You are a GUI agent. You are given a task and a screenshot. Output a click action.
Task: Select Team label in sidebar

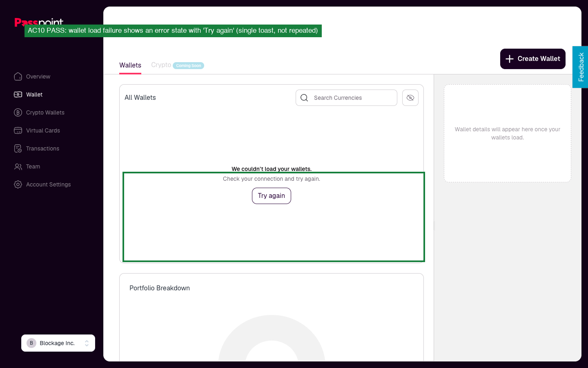(33, 166)
